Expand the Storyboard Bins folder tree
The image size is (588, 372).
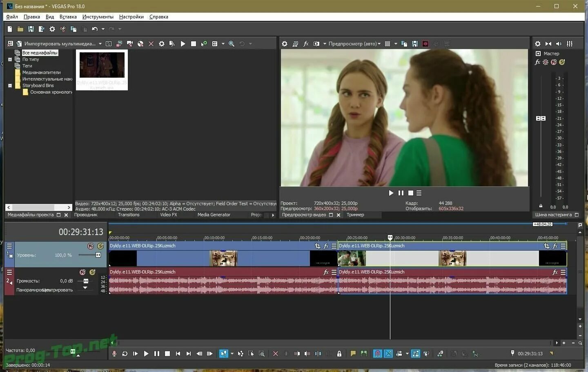click(10, 85)
